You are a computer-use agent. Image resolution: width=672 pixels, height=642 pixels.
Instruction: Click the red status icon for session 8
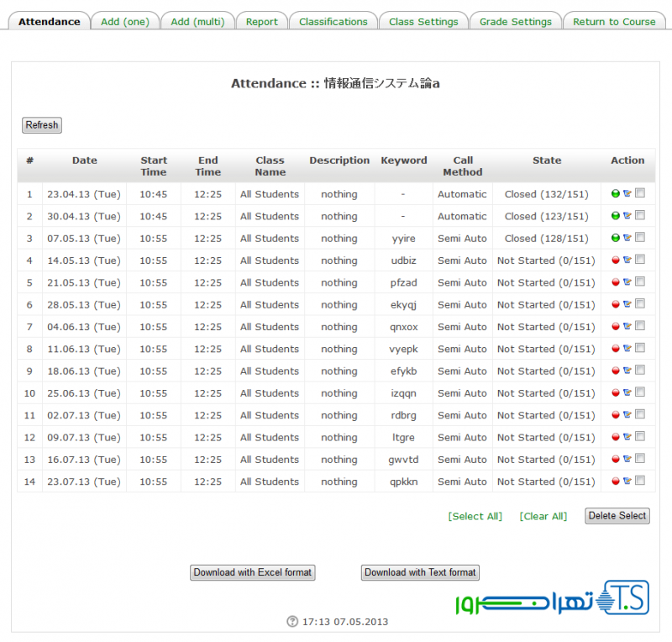tap(616, 348)
